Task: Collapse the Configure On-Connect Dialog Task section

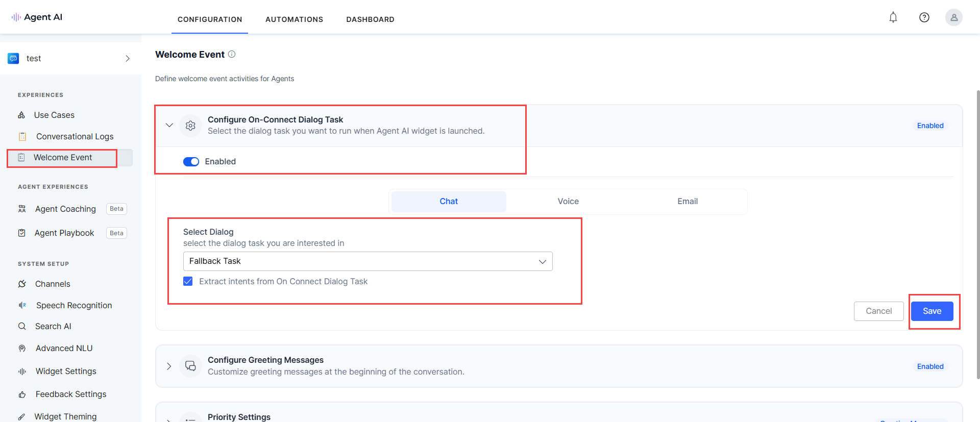Action: click(169, 125)
